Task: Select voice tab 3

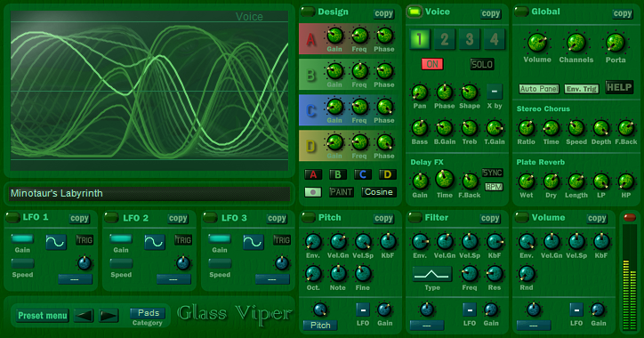Action: click(x=470, y=39)
